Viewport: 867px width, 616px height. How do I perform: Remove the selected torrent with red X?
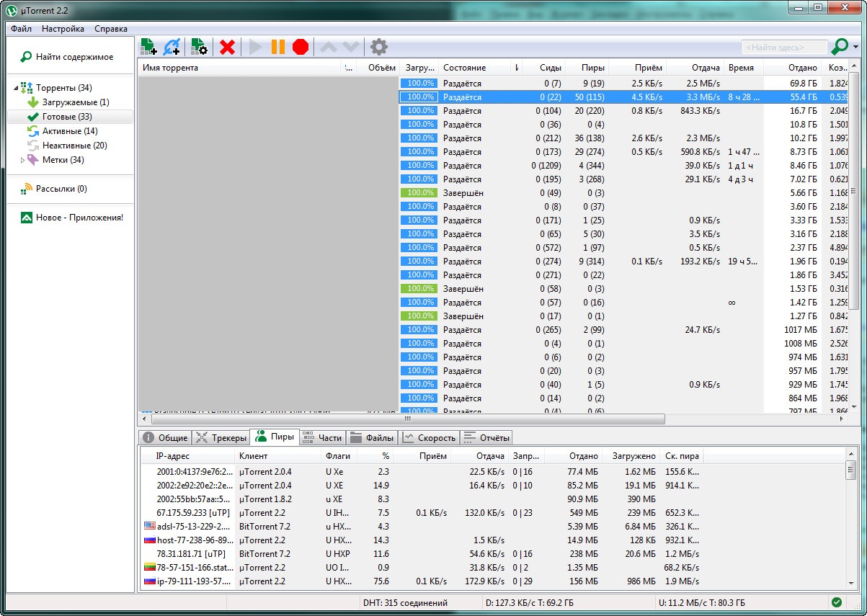(227, 48)
